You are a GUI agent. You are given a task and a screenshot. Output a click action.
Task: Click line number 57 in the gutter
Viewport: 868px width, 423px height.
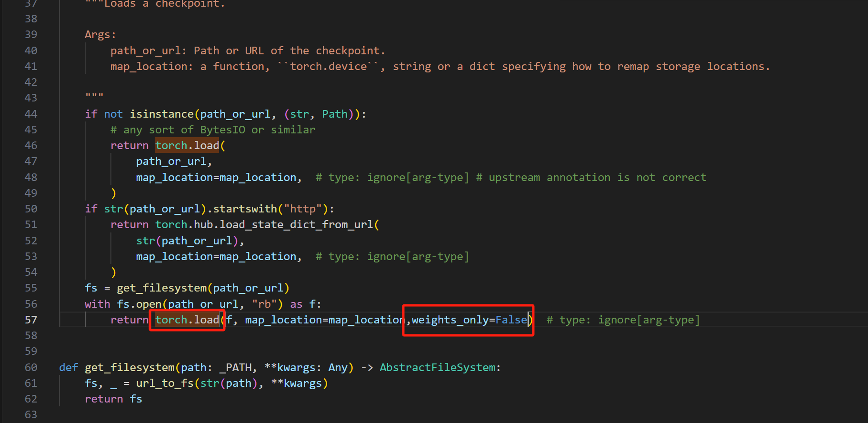pyautogui.click(x=31, y=320)
